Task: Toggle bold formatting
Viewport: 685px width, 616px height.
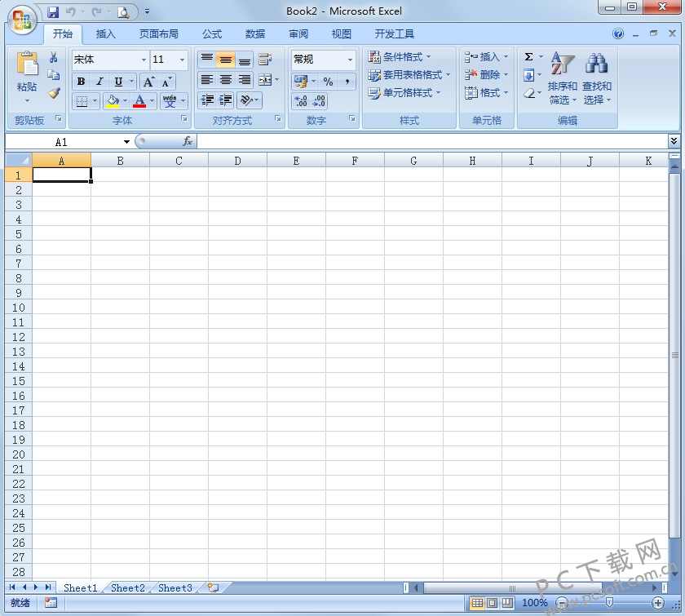Action: click(81, 81)
